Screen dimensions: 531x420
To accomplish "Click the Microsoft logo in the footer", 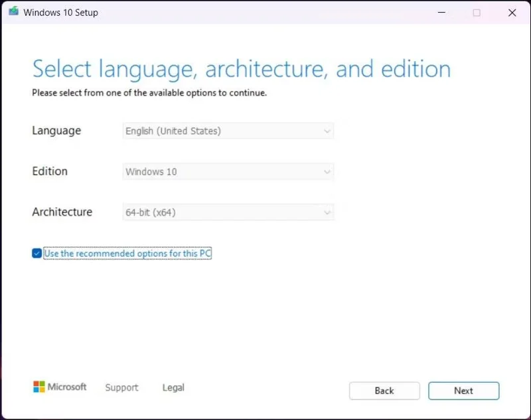I will pyautogui.click(x=60, y=387).
